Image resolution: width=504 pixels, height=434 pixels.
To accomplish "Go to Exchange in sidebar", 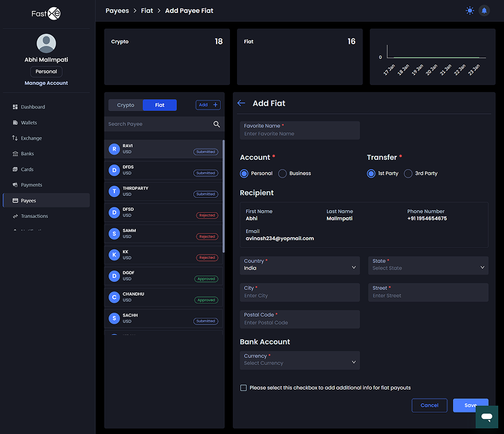I will (x=31, y=138).
